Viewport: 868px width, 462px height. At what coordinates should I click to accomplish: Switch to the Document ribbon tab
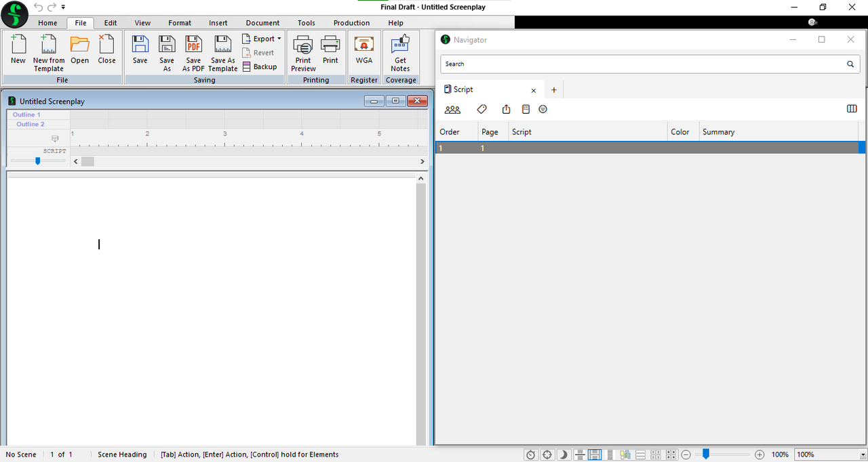pos(262,23)
